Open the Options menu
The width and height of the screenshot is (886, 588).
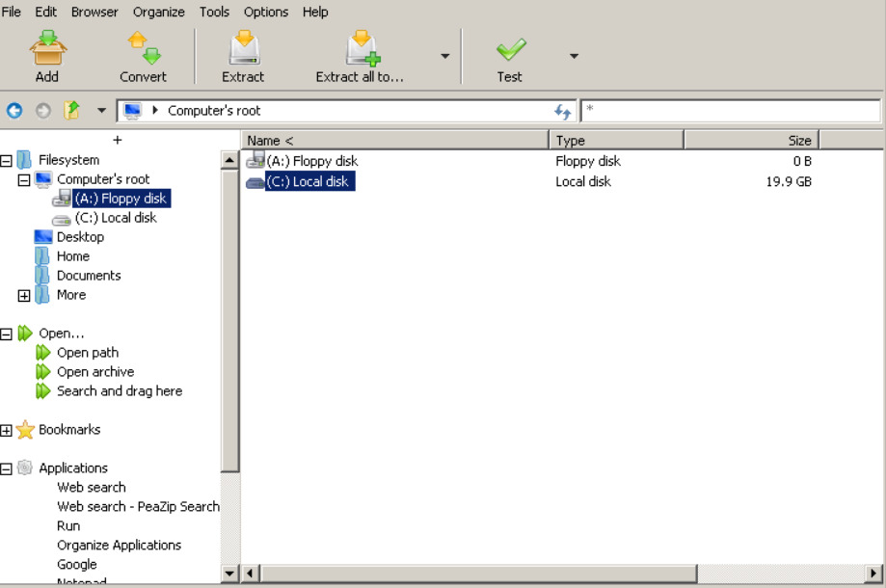click(x=265, y=12)
